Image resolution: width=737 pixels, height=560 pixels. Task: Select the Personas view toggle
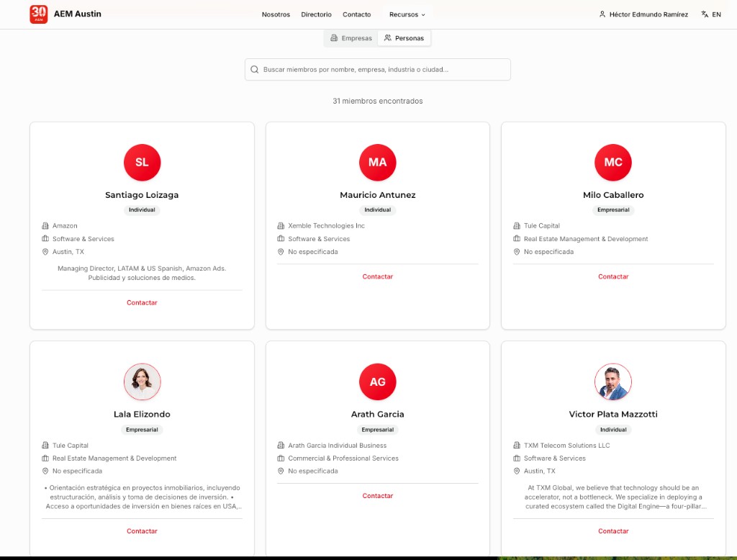pos(404,38)
